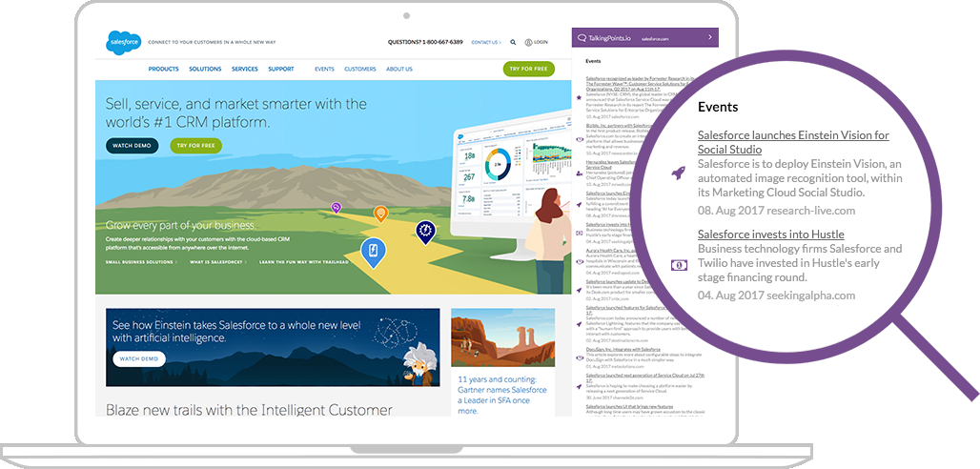
Task: Open DocuSign, Inc. integrates with Salesforce link
Action: click(623, 349)
